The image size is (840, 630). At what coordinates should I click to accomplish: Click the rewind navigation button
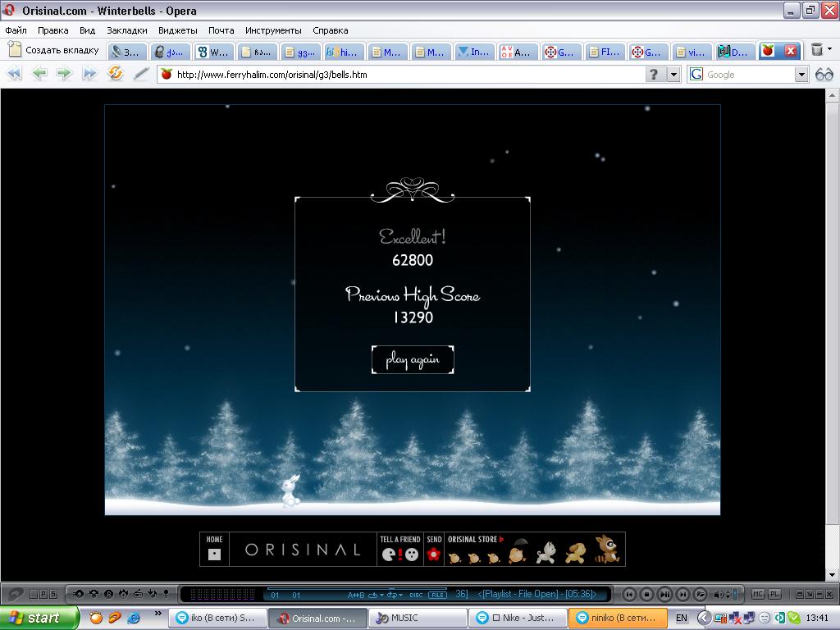(x=15, y=73)
